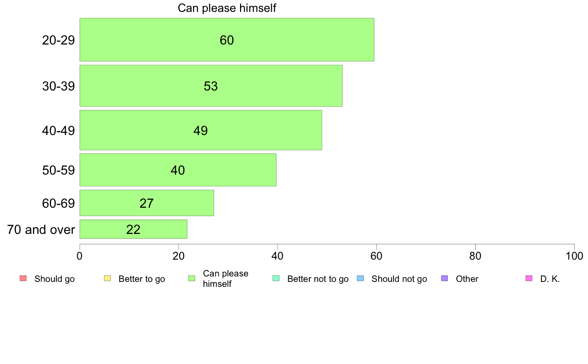Click the yellow Better to go swatch

(x=107, y=278)
